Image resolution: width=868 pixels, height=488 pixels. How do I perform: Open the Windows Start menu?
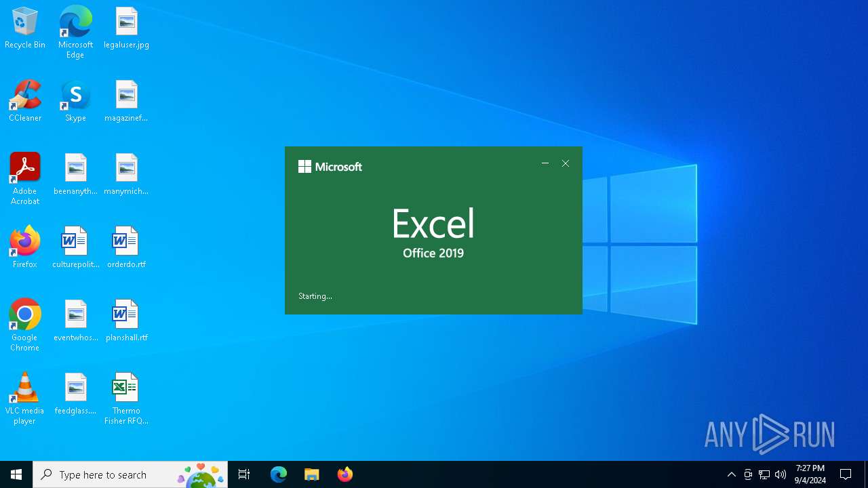coord(16,474)
